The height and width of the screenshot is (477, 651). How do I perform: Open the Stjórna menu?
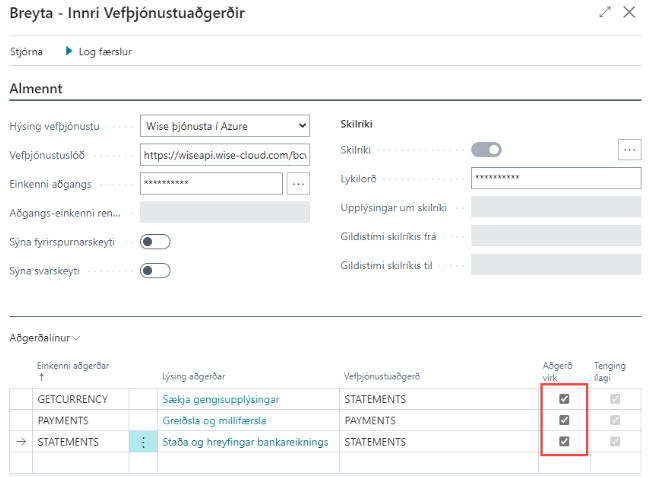coord(26,51)
